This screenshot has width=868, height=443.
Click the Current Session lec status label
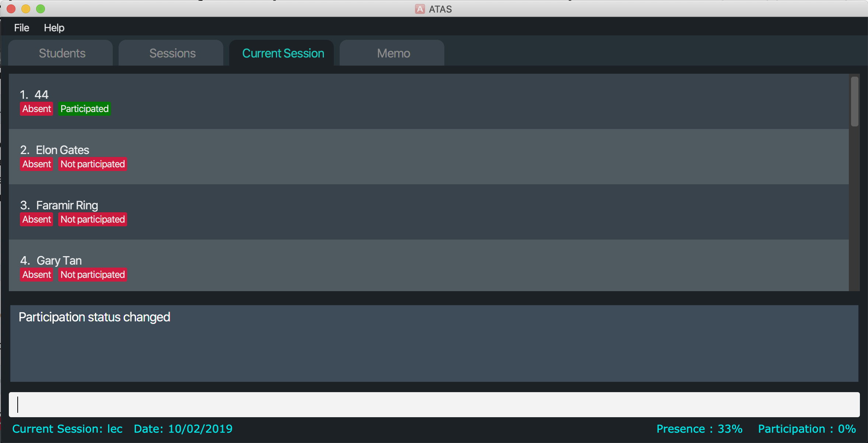pyautogui.click(x=67, y=429)
